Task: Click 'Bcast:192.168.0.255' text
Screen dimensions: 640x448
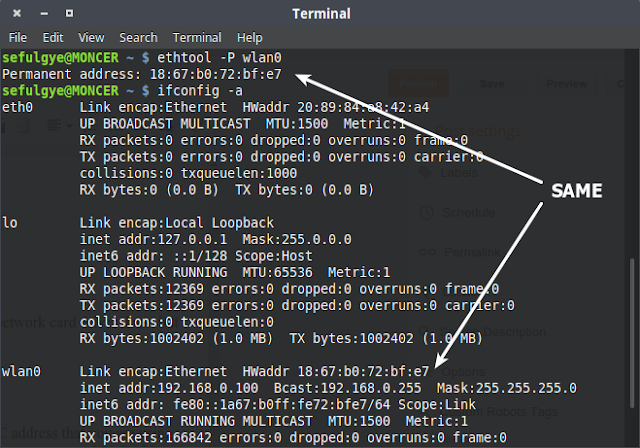Action: pyautogui.click(x=347, y=388)
